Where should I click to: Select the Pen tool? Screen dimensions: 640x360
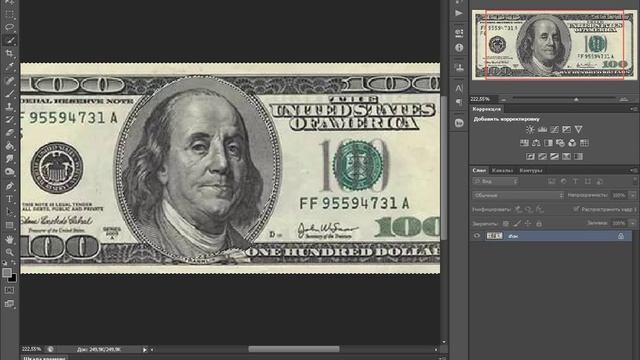click(x=9, y=186)
